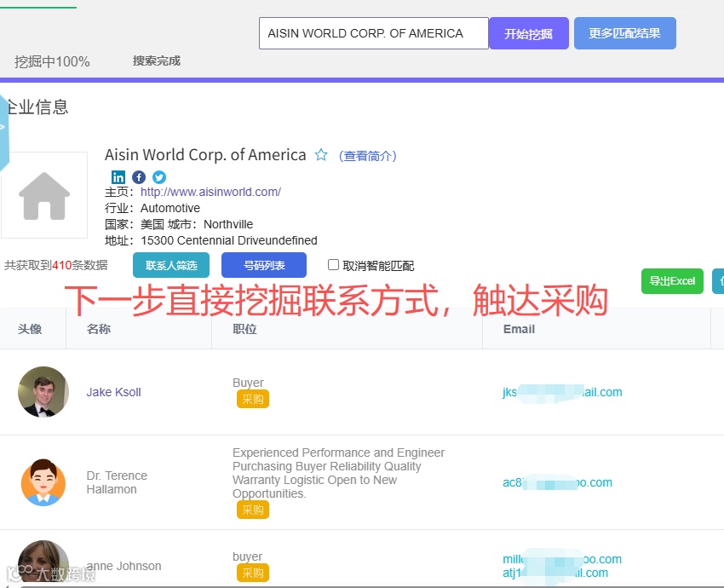This screenshot has height=588, width=724.
Task: Expand the blue side panel arrow tab
Action: [3, 130]
